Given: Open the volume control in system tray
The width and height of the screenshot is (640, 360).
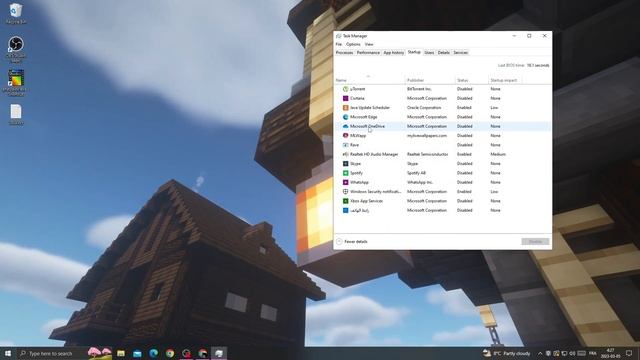Looking at the screenshot, I should (x=572, y=353).
